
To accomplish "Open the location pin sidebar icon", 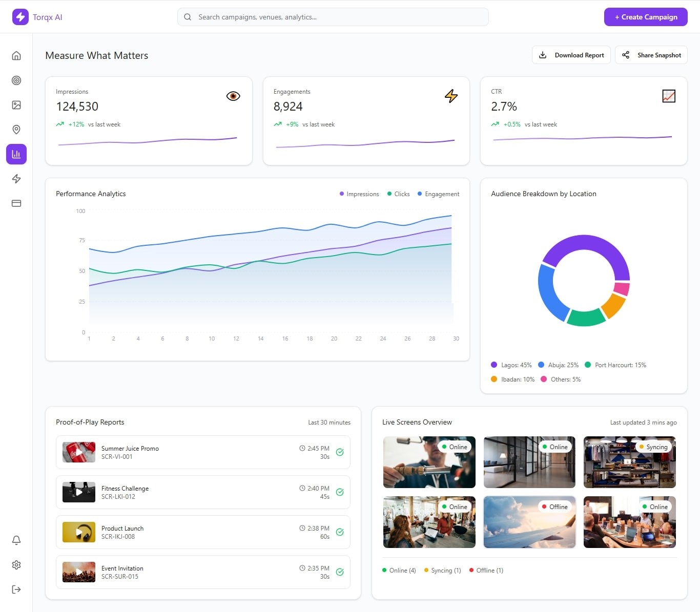I will [x=16, y=130].
